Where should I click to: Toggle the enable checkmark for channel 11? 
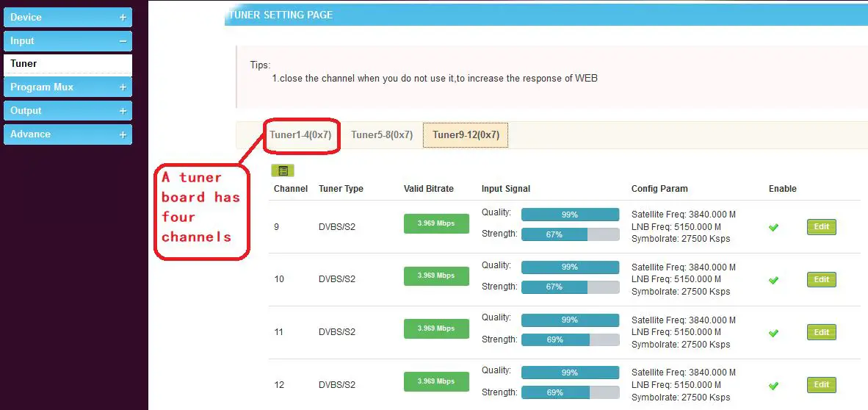(773, 333)
